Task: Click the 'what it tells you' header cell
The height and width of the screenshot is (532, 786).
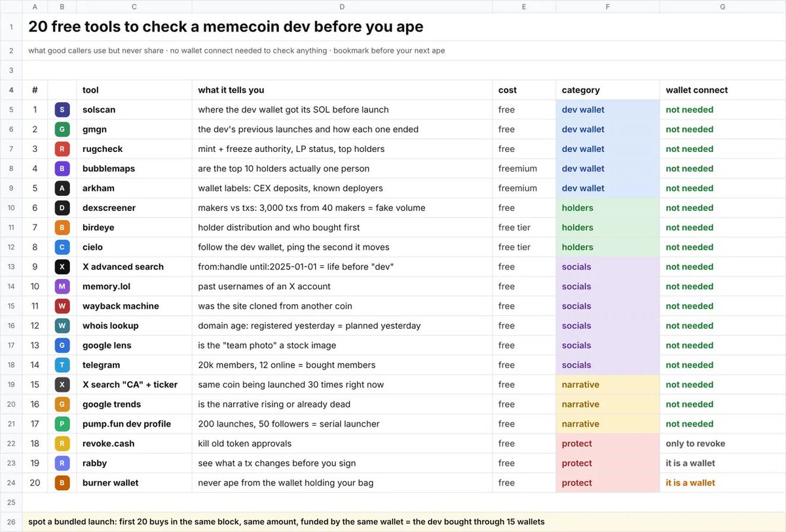Action: [x=342, y=90]
